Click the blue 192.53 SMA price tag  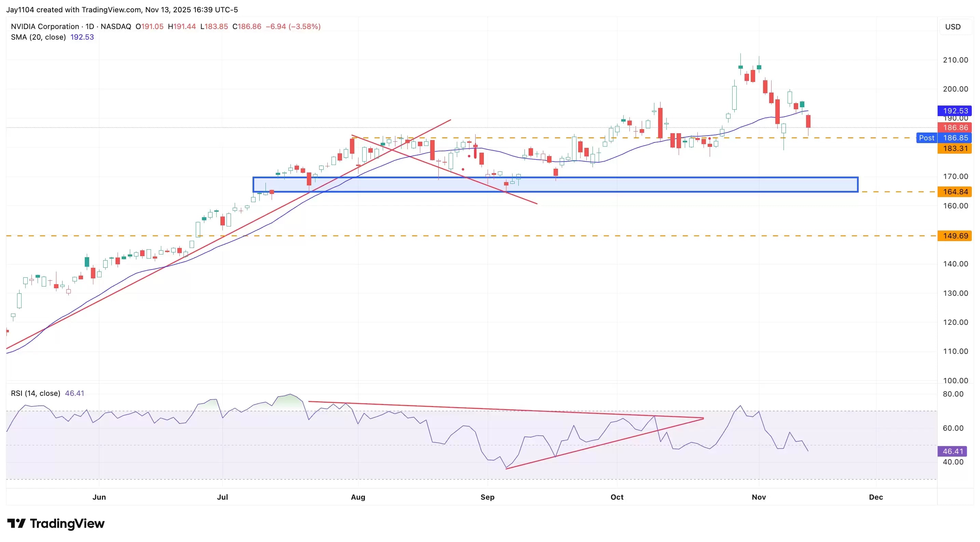pyautogui.click(x=954, y=111)
